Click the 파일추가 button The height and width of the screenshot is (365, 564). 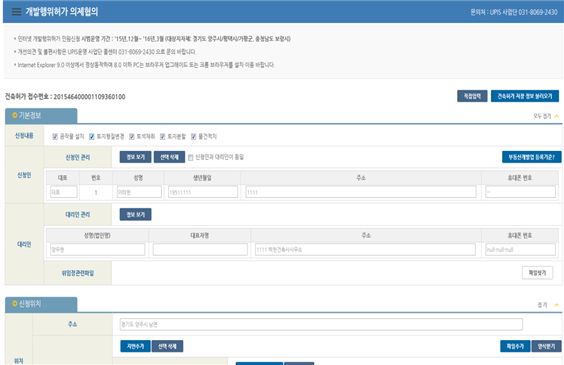point(515,346)
